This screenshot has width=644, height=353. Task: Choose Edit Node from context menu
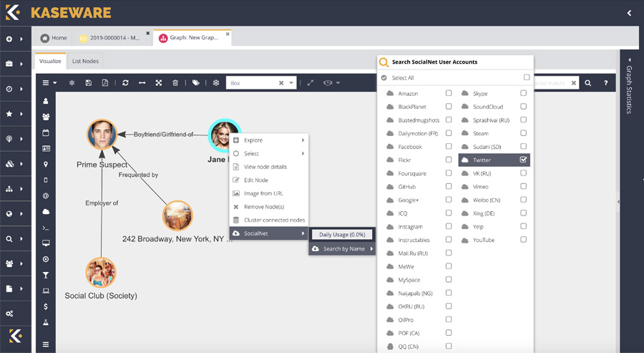tap(269, 180)
